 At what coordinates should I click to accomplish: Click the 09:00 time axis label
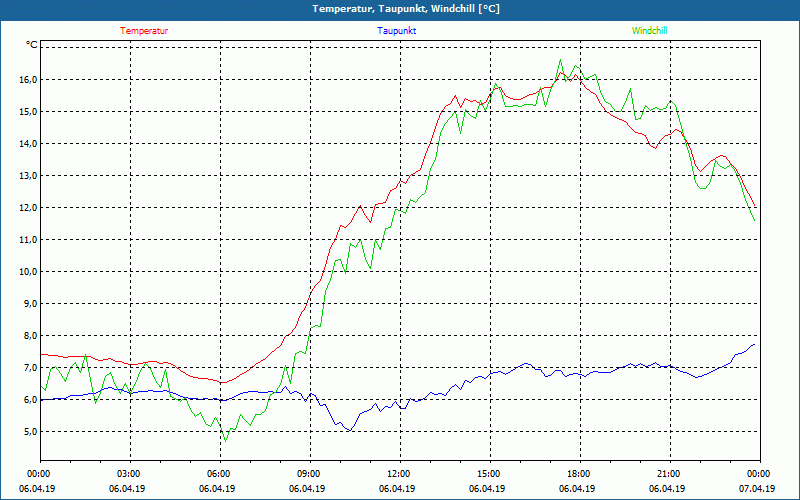(307, 474)
